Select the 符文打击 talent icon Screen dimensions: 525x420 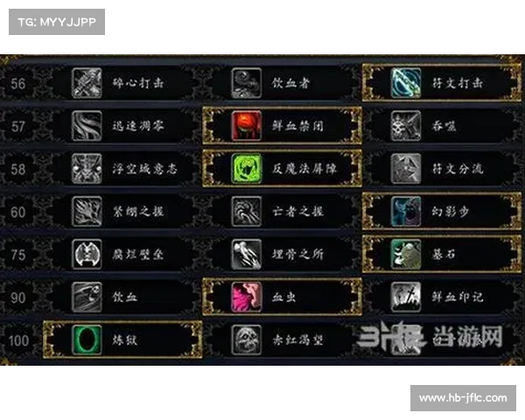click(x=406, y=83)
